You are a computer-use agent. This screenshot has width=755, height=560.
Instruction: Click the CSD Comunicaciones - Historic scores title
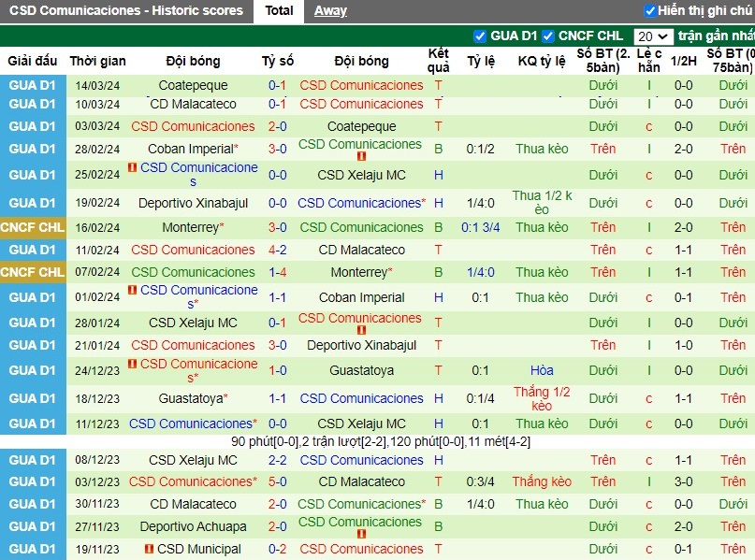pyautogui.click(x=126, y=10)
